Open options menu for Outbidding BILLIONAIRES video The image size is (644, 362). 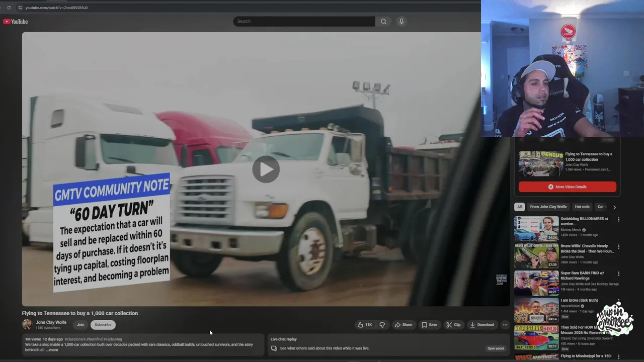pos(618,220)
